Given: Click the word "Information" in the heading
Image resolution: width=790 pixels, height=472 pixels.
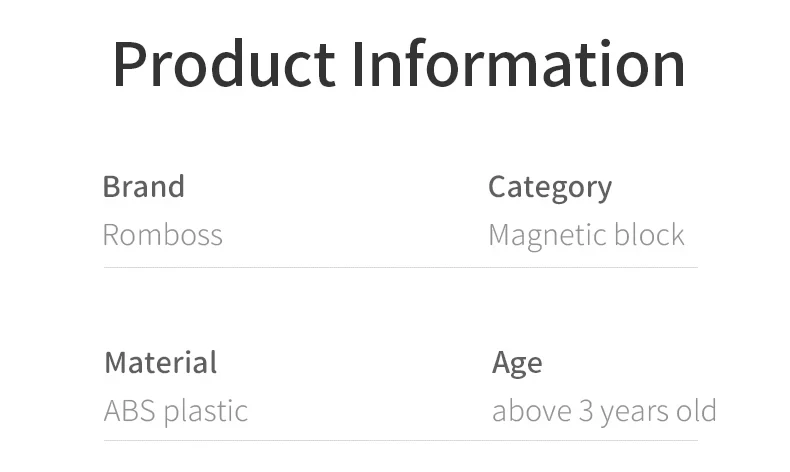Looking at the screenshot, I should click(518, 64).
